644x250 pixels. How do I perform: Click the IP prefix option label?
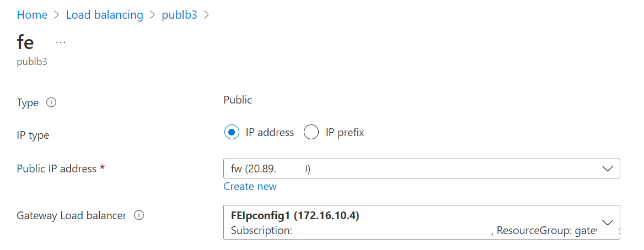pyautogui.click(x=345, y=133)
